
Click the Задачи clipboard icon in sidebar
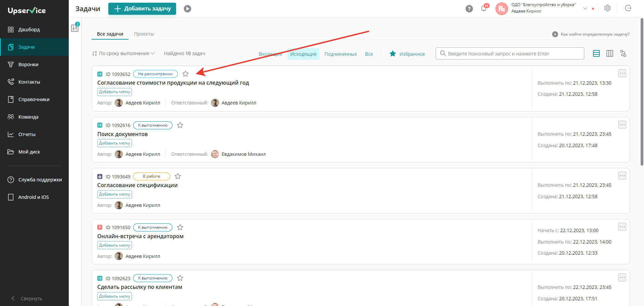[11, 47]
